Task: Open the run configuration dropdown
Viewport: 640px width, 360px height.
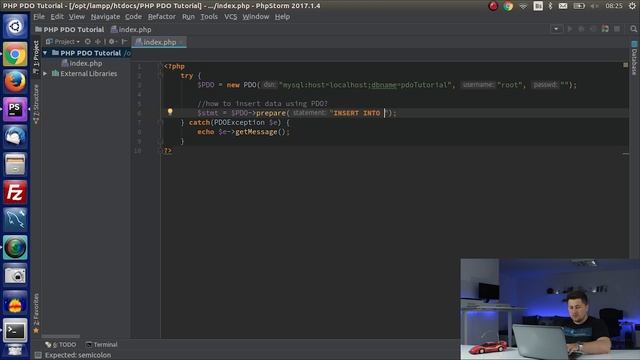Action: click(x=556, y=29)
